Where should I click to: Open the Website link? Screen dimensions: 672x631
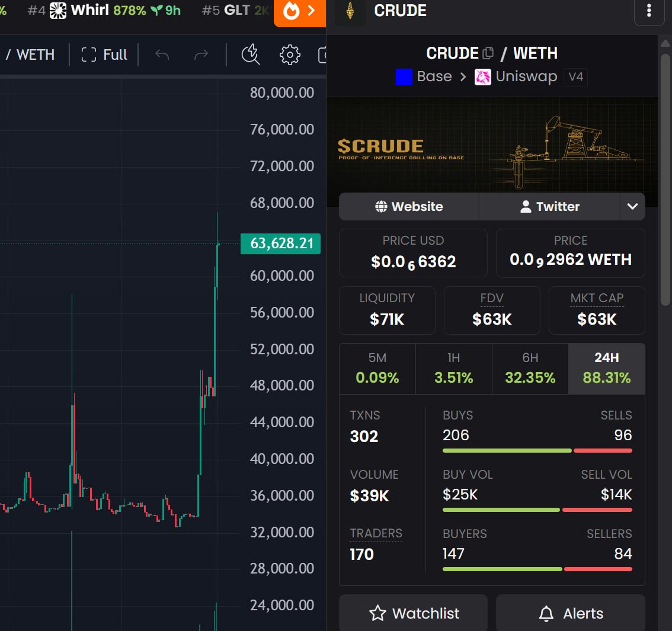(x=409, y=206)
